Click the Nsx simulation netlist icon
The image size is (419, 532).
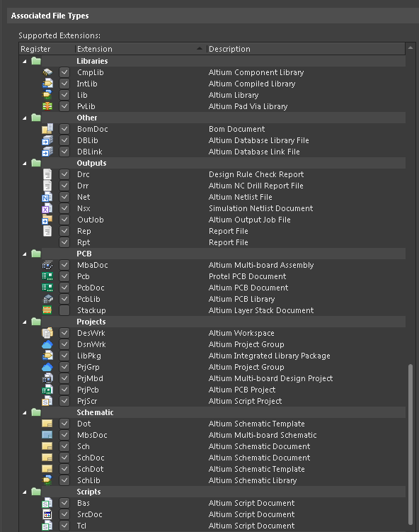click(x=47, y=208)
